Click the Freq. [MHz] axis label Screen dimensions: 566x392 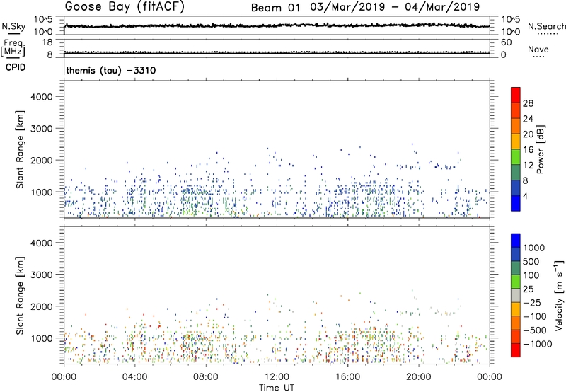(13, 47)
